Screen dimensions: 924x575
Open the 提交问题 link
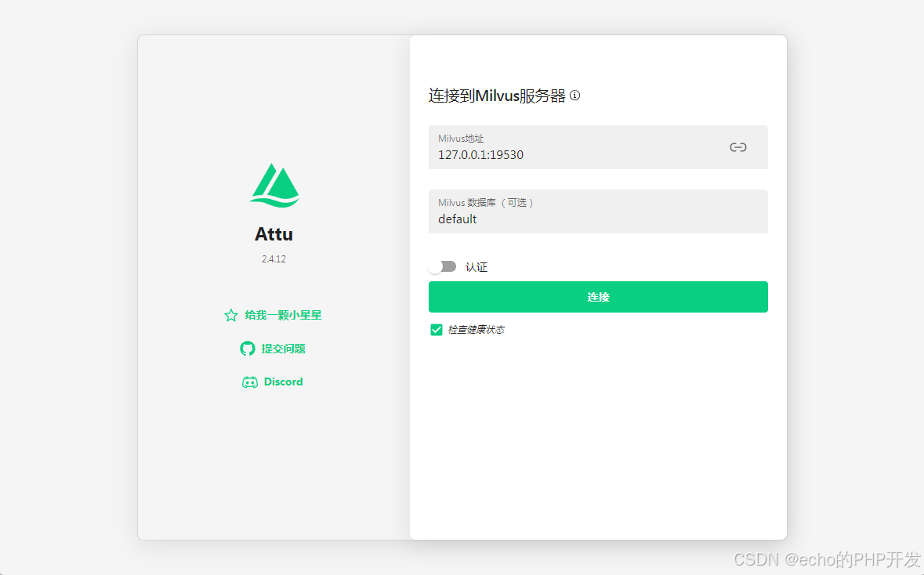click(x=284, y=349)
